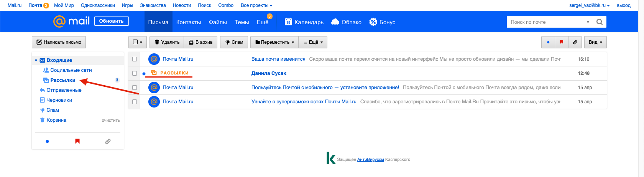Click the Mail.ru @ logo icon
Screen dimensions: 644x177
click(59, 22)
